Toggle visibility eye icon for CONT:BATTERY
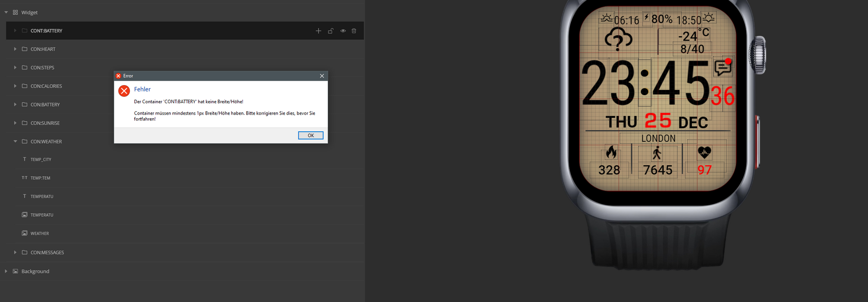The image size is (868, 302). click(x=343, y=31)
